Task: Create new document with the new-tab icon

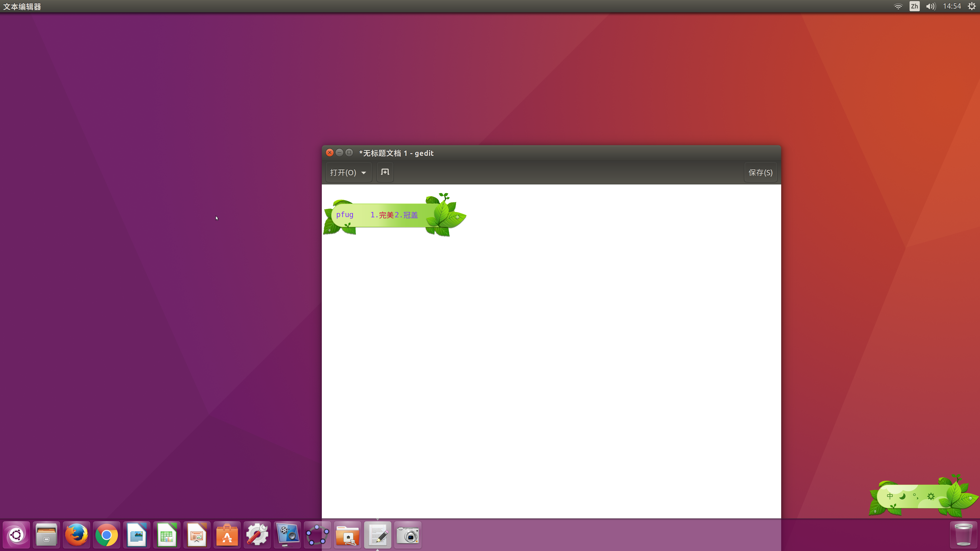Action: coord(385,172)
